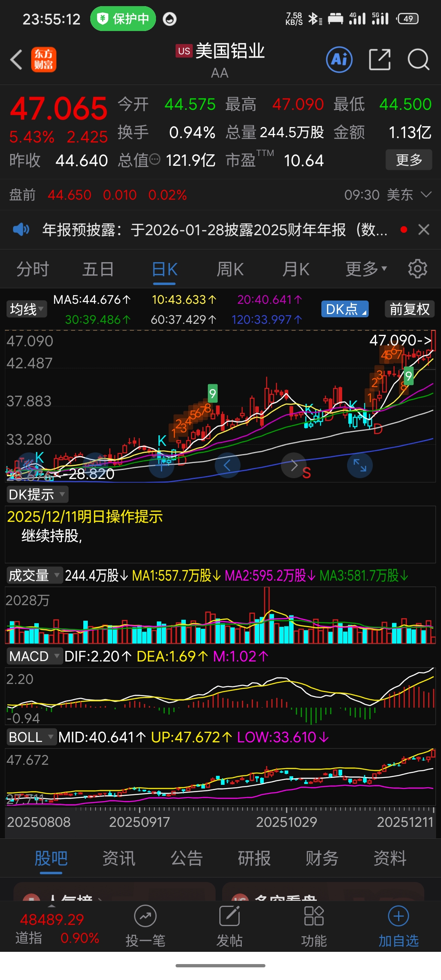Tap the 47.090-> high marker
This screenshot has width=441, height=980.
point(400,340)
